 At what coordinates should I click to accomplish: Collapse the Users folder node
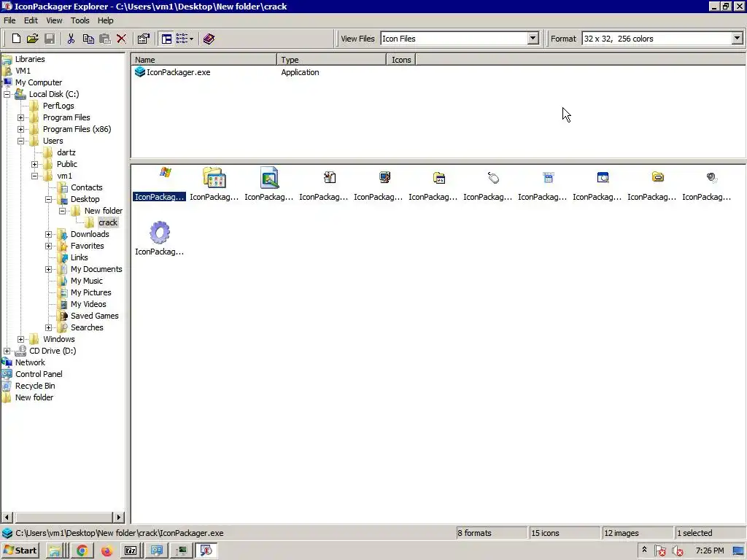(x=21, y=141)
